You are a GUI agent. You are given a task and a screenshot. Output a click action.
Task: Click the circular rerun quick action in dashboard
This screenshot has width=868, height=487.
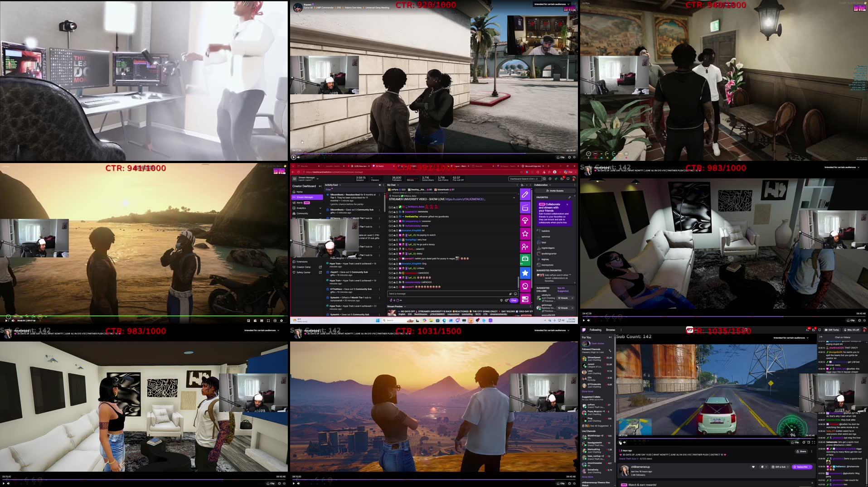(x=525, y=286)
